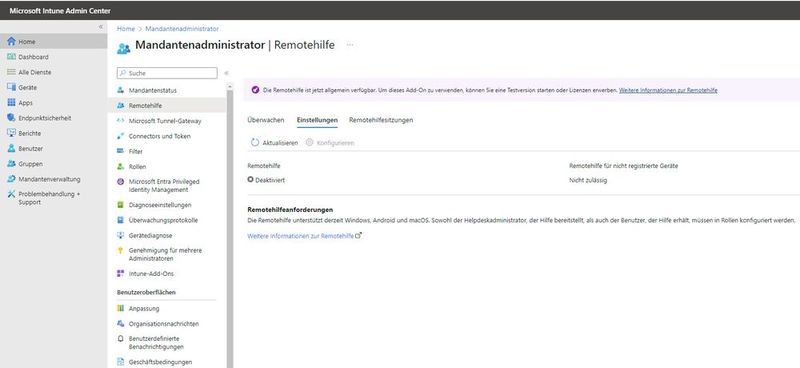Click the Endpunktsicherheit shield icon
The width and height of the screenshot is (800, 368).
click(11, 118)
